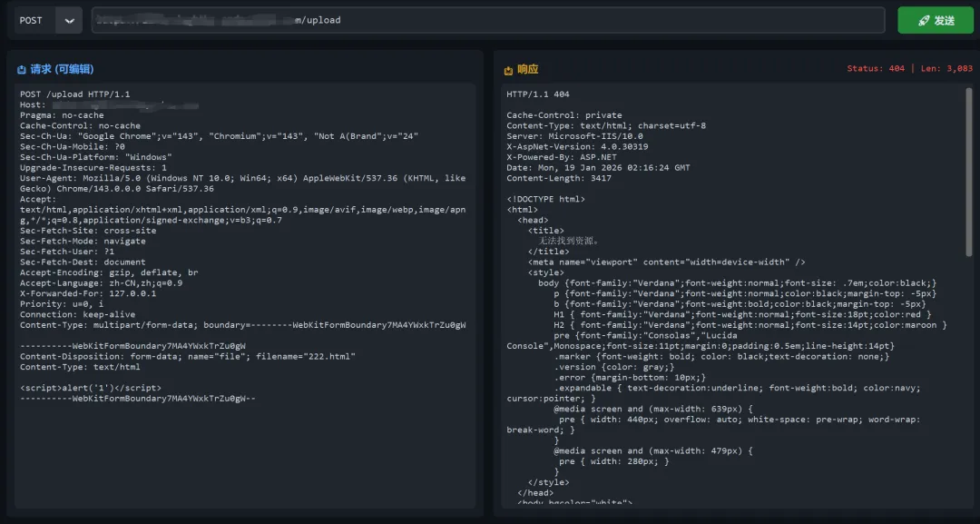
Task: Click the 'Accept-Encoding: gzip, deflate, br' line
Action: pos(109,272)
